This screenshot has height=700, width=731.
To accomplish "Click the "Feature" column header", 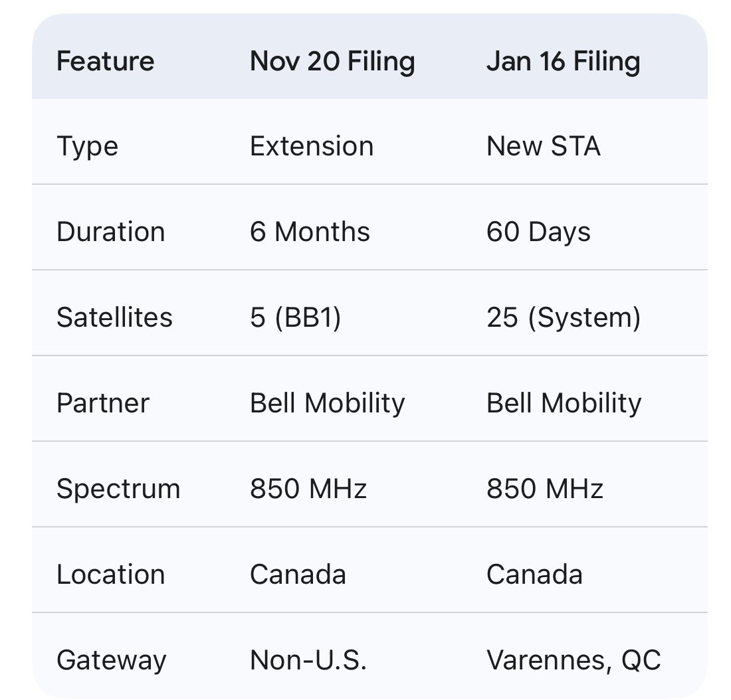I will pyautogui.click(x=105, y=62).
